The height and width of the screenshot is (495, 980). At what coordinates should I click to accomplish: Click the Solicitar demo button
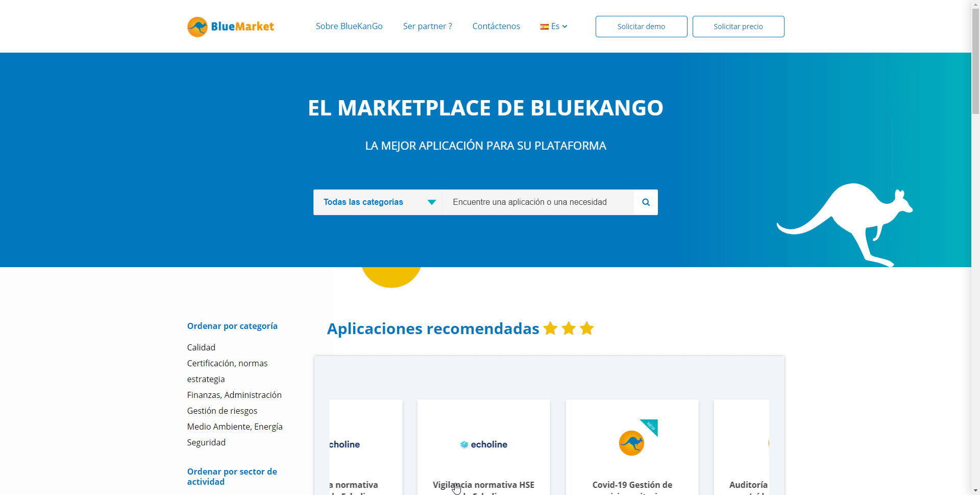(x=641, y=27)
